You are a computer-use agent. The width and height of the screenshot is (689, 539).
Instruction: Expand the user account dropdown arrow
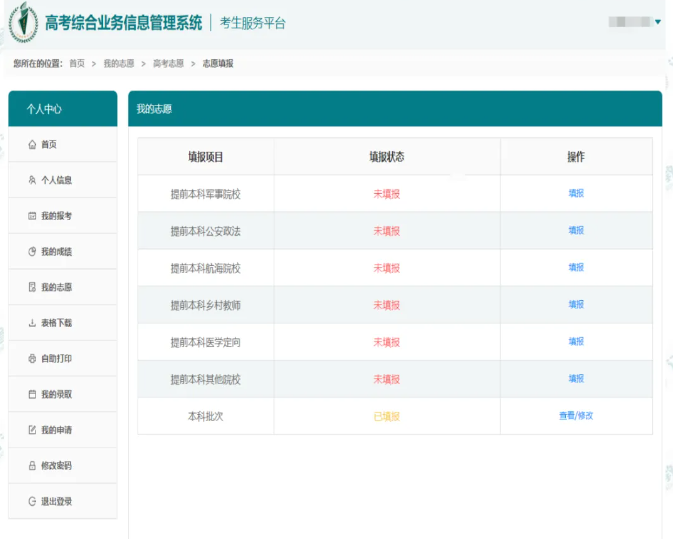[657, 22]
